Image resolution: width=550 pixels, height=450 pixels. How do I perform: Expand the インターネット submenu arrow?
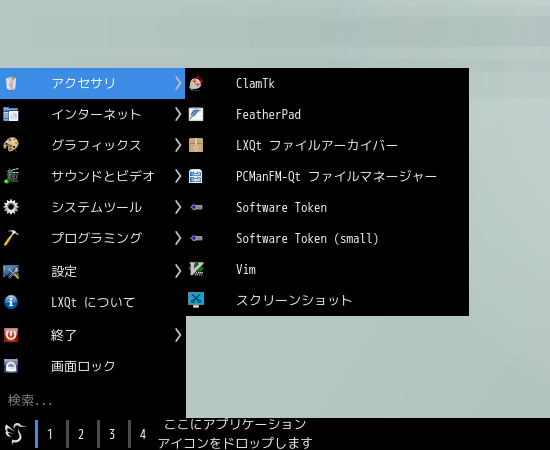coord(178,114)
